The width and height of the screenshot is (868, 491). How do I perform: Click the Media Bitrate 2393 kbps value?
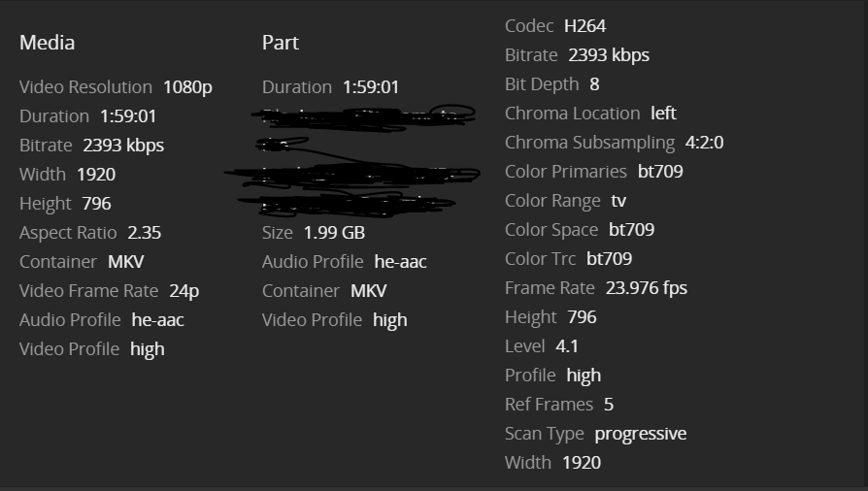pyautogui.click(x=123, y=146)
